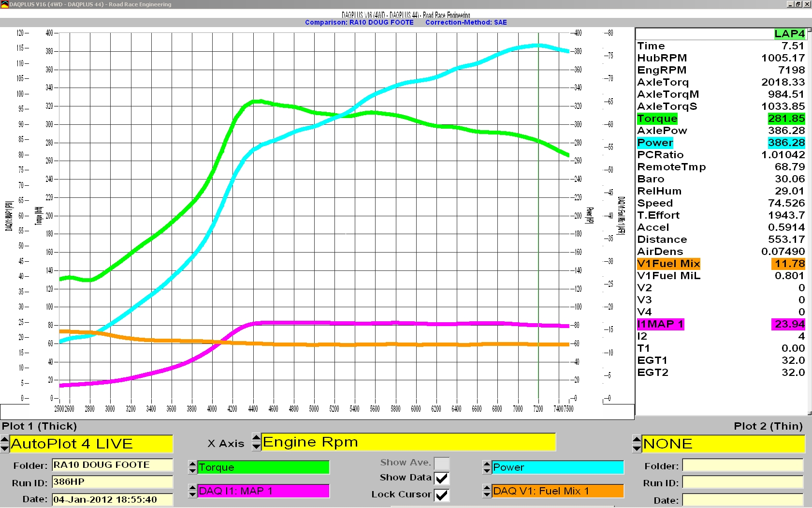Click the up arrow beside AutoPlot 4 LIVE
Image resolution: width=812 pixels, height=508 pixels.
5,439
